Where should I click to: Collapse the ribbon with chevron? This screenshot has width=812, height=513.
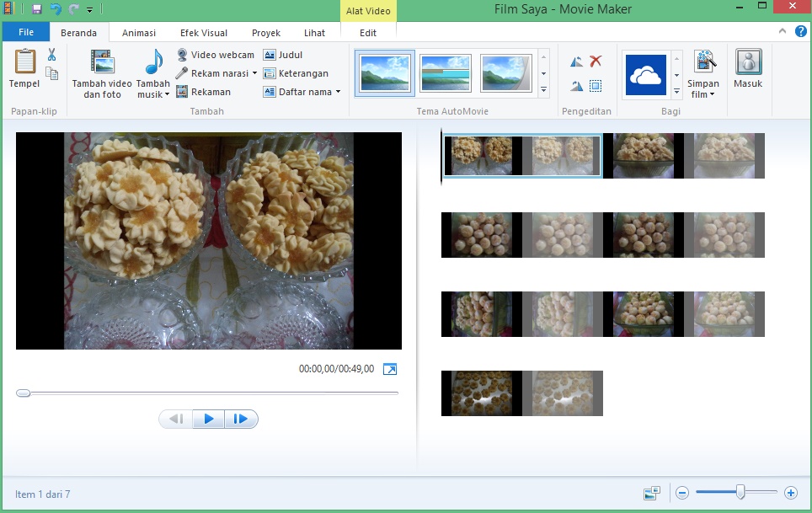pyautogui.click(x=782, y=31)
